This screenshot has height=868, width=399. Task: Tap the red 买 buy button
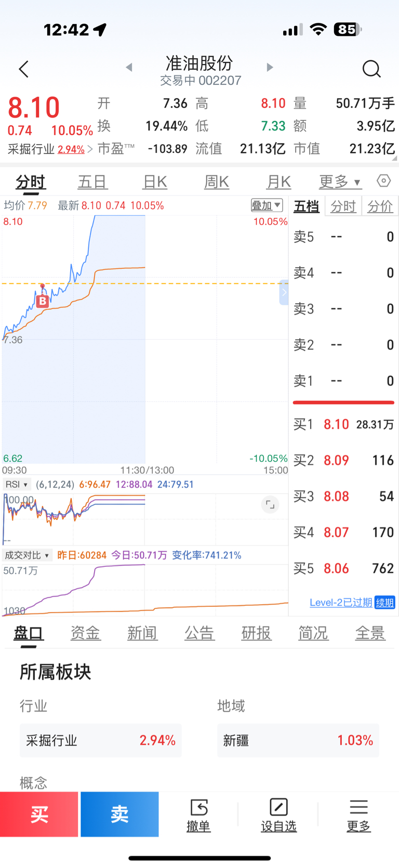[x=39, y=814]
